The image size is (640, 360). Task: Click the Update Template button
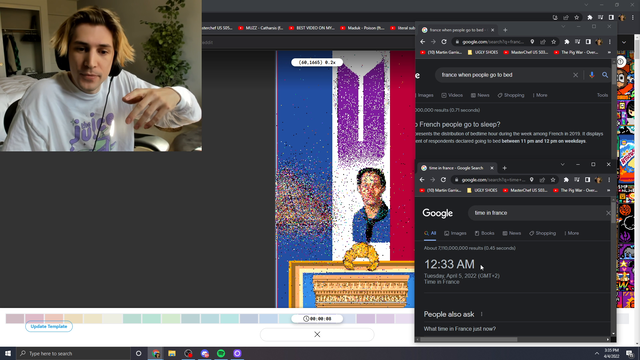49,327
